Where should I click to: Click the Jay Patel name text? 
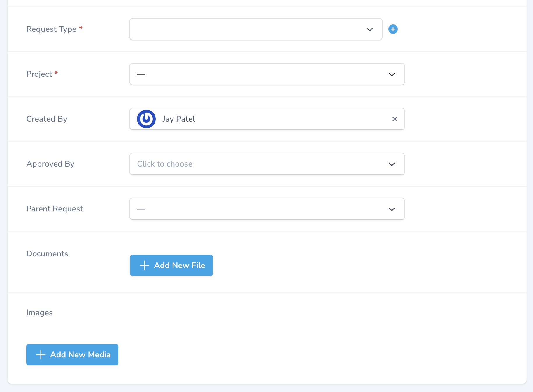tap(179, 119)
